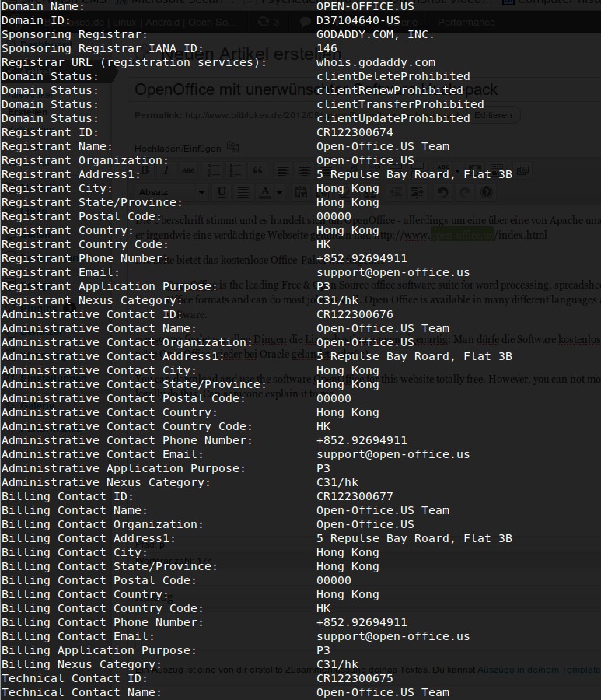Open the Performance admin bar menu

click(466, 23)
